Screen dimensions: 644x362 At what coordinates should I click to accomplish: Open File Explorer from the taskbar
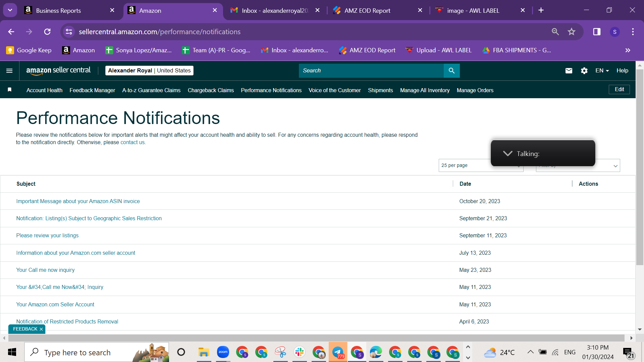(x=204, y=352)
